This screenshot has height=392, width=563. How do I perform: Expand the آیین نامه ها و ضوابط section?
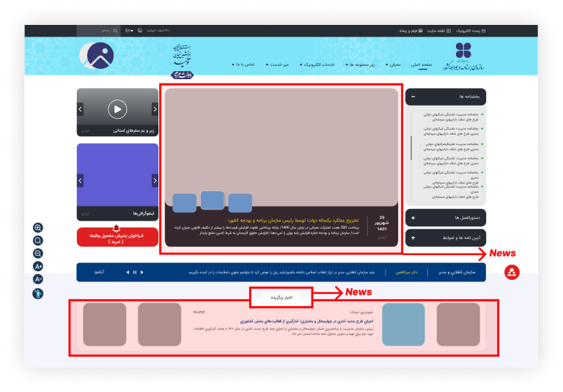pos(413,237)
